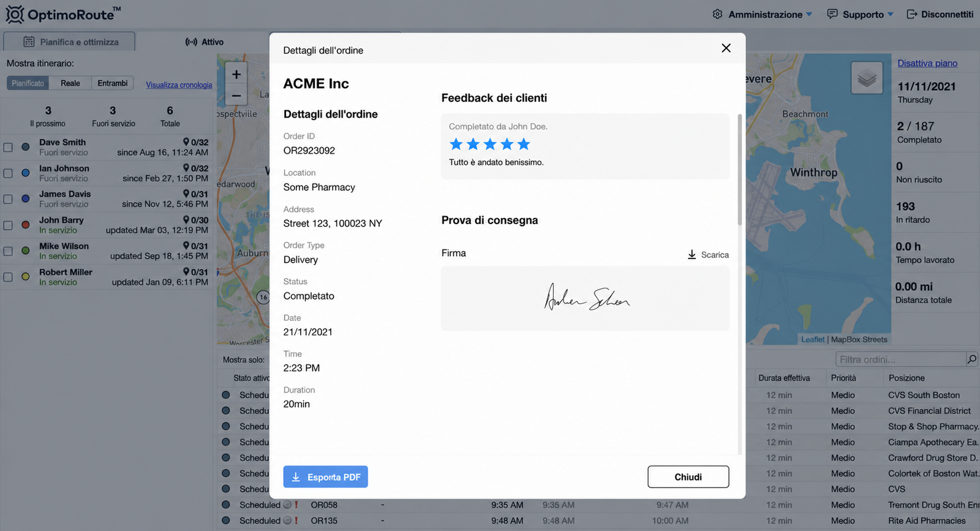Viewport: 980px width, 531px height.
Task: Click the CVS South Boston position cell
Action: pos(924,395)
